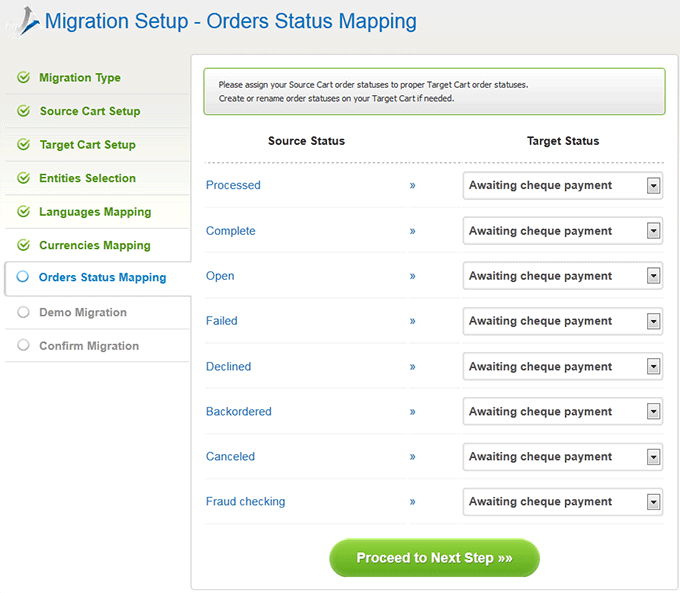Open the target status dropdown for Failed
680x593 pixels.
pyautogui.click(x=563, y=321)
